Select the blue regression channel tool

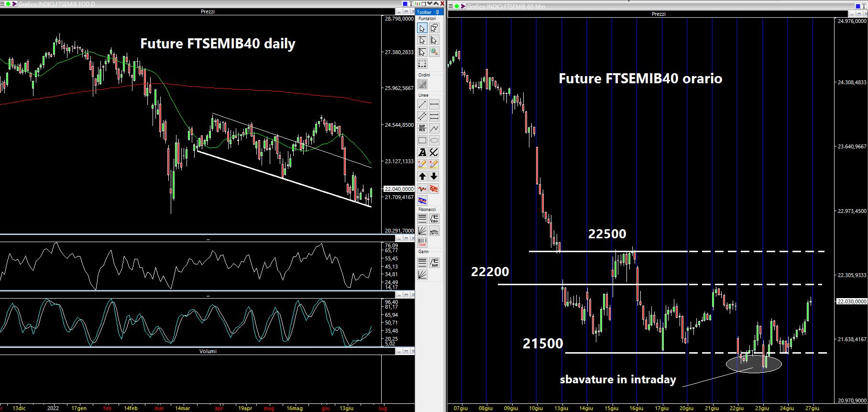click(x=422, y=200)
